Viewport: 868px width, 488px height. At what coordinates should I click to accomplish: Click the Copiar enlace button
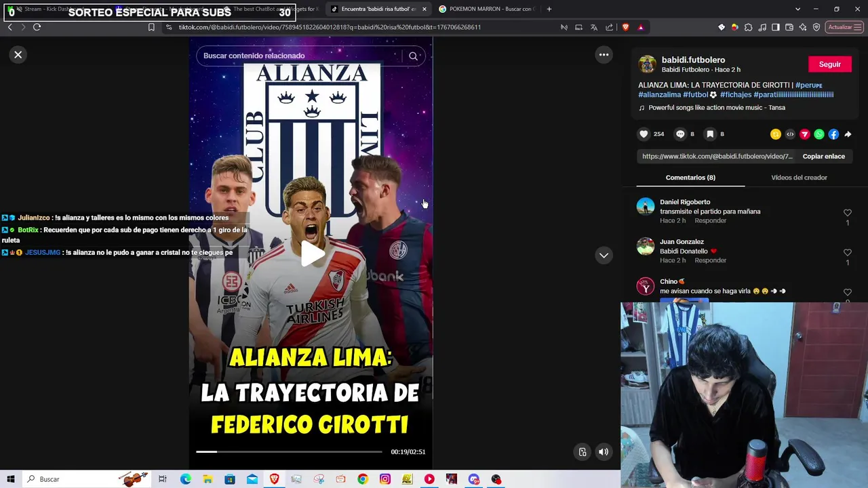click(x=823, y=157)
